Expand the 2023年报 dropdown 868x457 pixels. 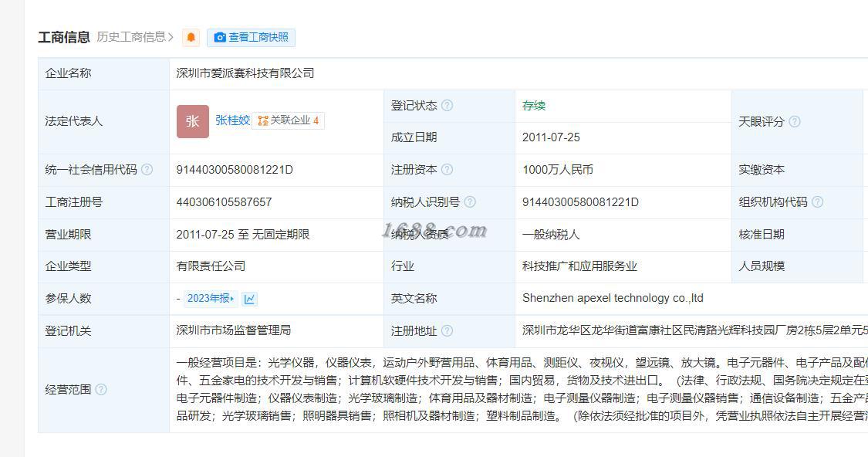coord(211,299)
